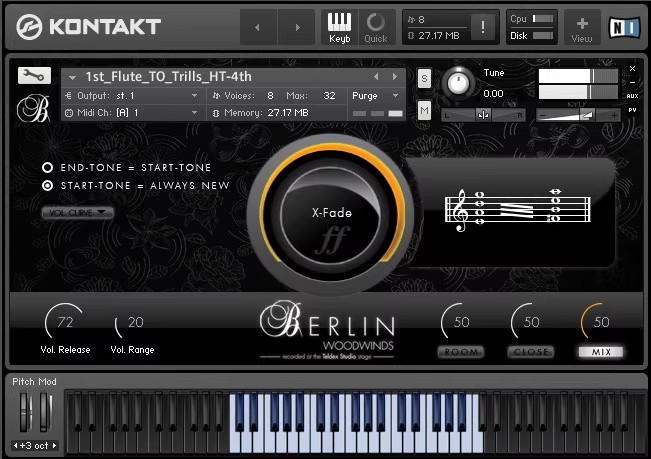The height and width of the screenshot is (459, 651).
Task: Open the Purge dropdown menu
Action: pyautogui.click(x=374, y=96)
